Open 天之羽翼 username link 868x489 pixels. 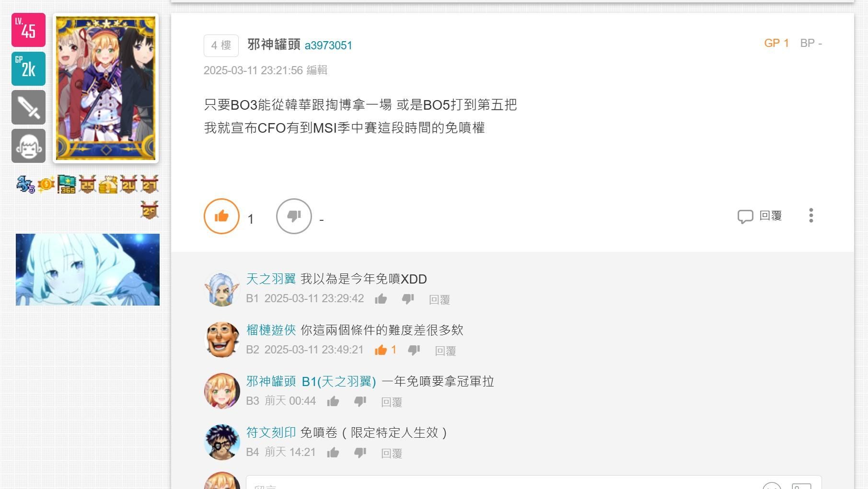[271, 279]
